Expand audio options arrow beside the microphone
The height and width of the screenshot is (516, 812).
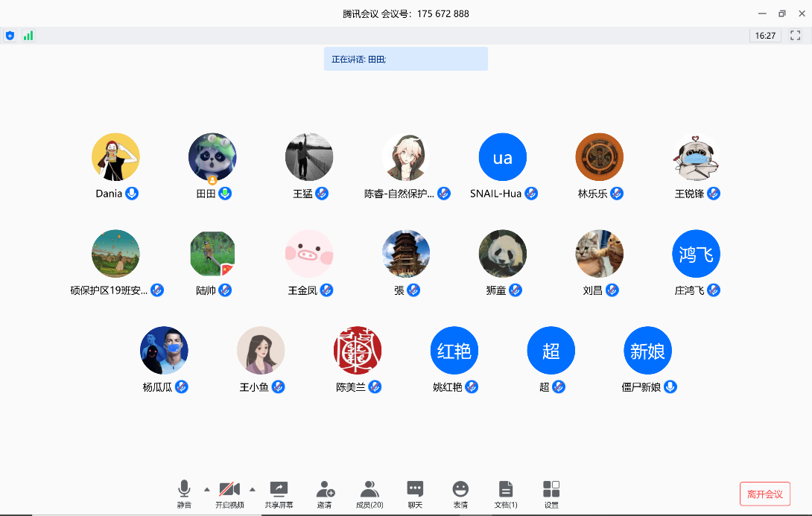(x=206, y=489)
